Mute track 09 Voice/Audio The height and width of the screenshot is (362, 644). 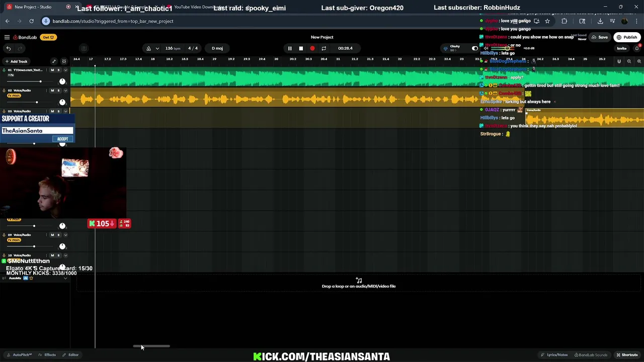click(x=52, y=235)
